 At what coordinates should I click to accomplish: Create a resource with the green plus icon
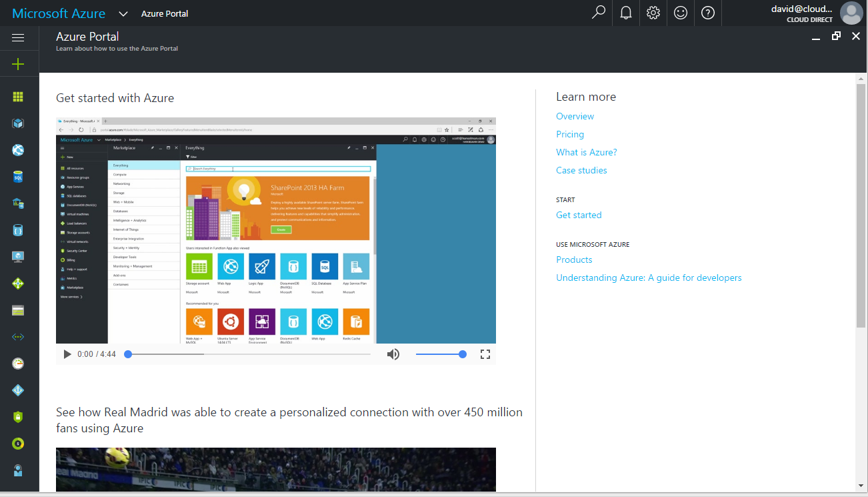[x=18, y=64]
